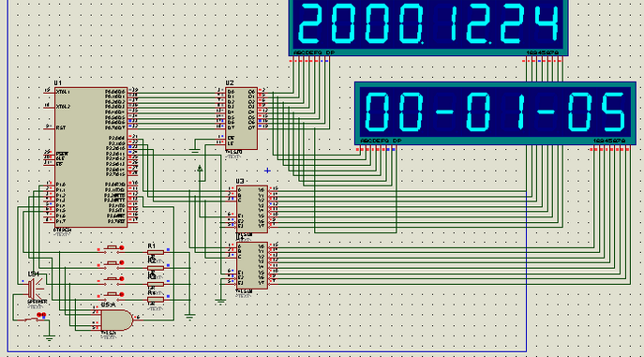Select the lower time display showing 00-01-05

click(495, 113)
